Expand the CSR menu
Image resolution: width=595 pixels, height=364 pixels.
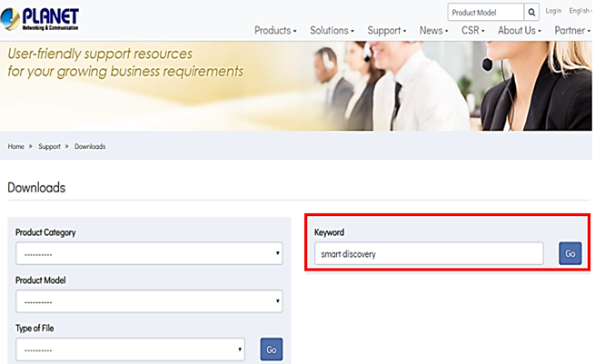[472, 31]
